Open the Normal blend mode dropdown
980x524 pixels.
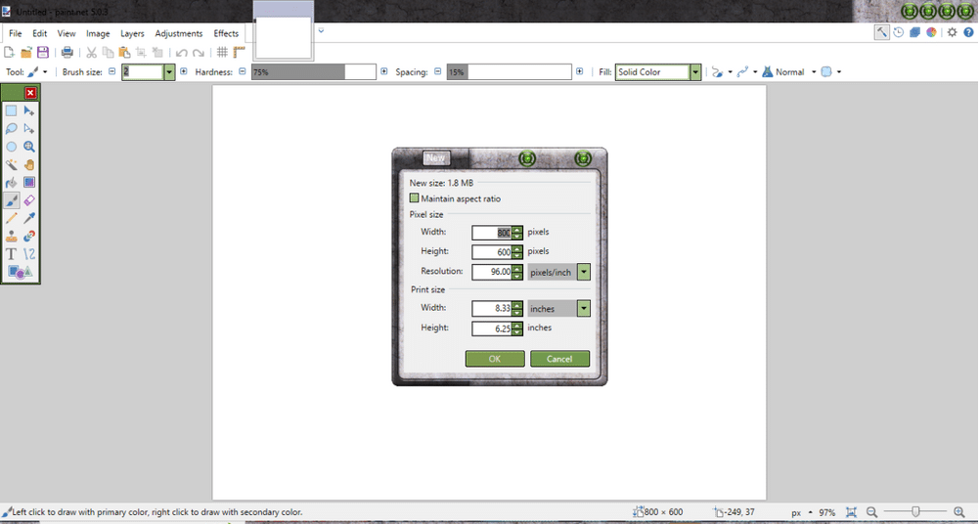tap(789, 71)
